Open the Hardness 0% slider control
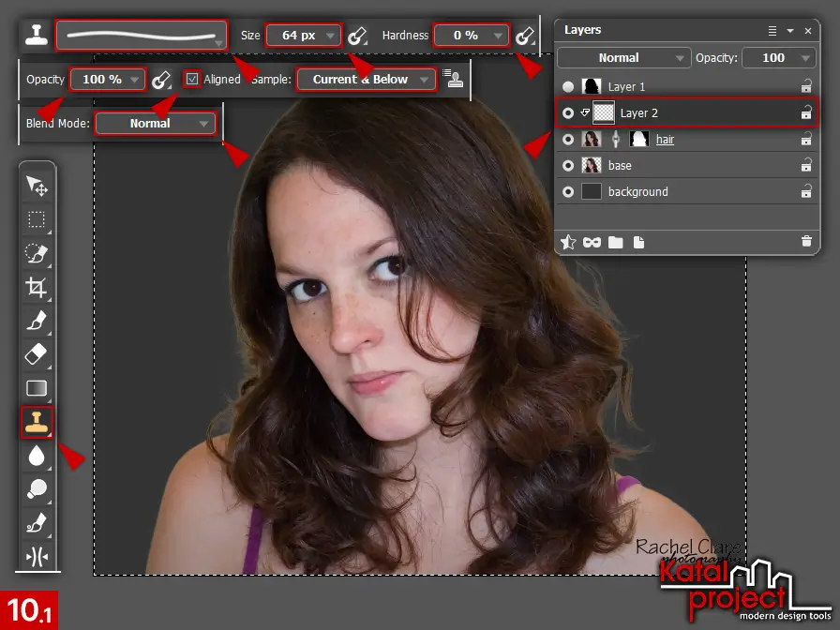840x630 pixels. (x=471, y=35)
